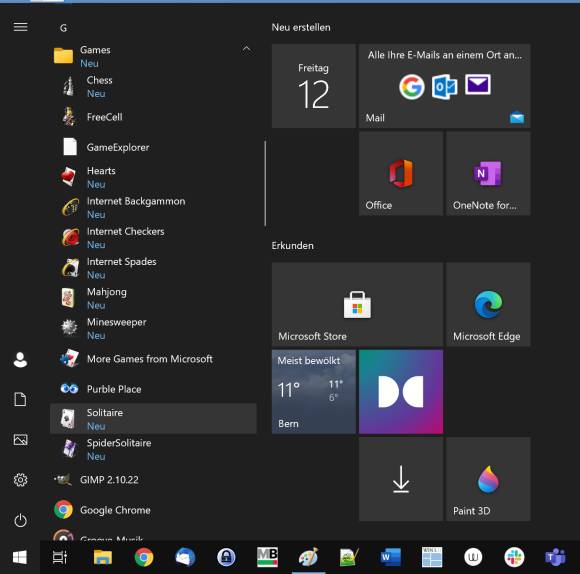This screenshot has width=580, height=574.
Task: Open the calendar tile Freitag 12
Action: [314, 86]
